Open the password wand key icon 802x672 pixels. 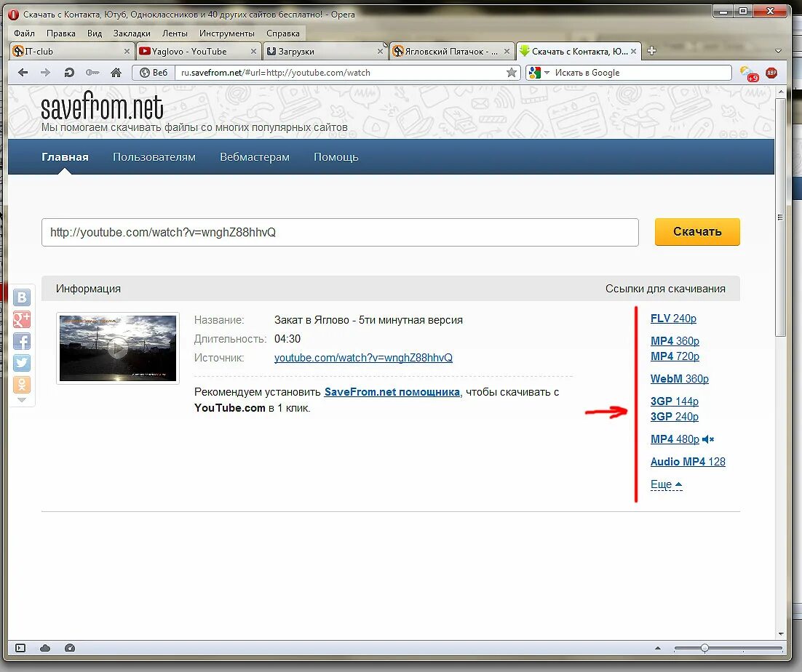(x=92, y=73)
